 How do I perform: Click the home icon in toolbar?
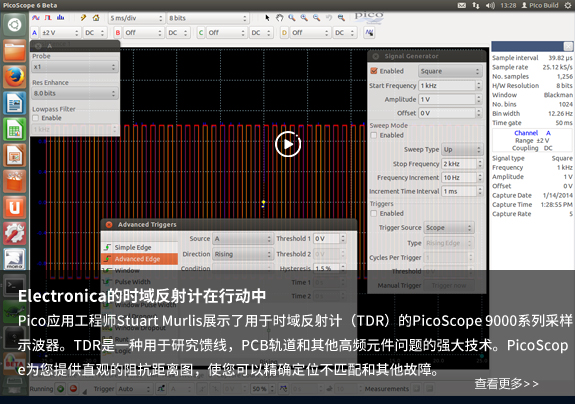pyautogui.click(x=96, y=18)
